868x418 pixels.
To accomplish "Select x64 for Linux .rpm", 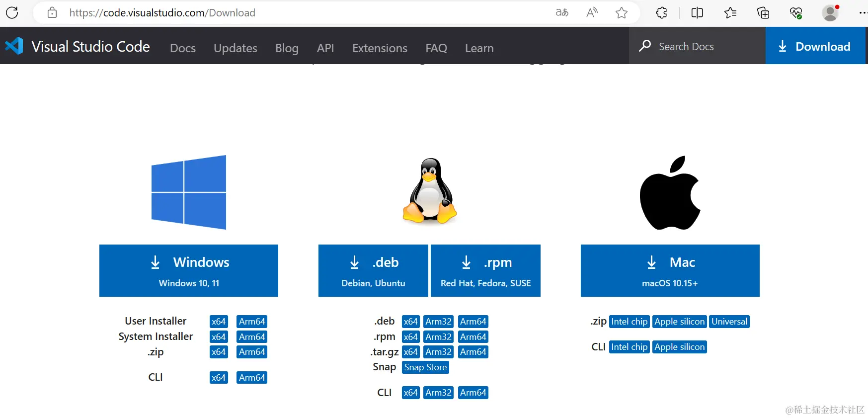I will (411, 337).
